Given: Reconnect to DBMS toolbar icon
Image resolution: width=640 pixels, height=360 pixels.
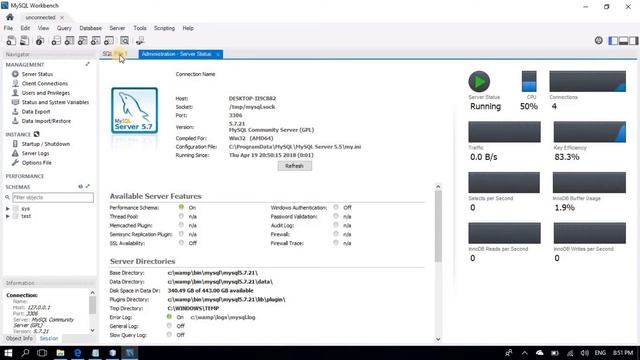Looking at the screenshot, I should tap(140, 40).
